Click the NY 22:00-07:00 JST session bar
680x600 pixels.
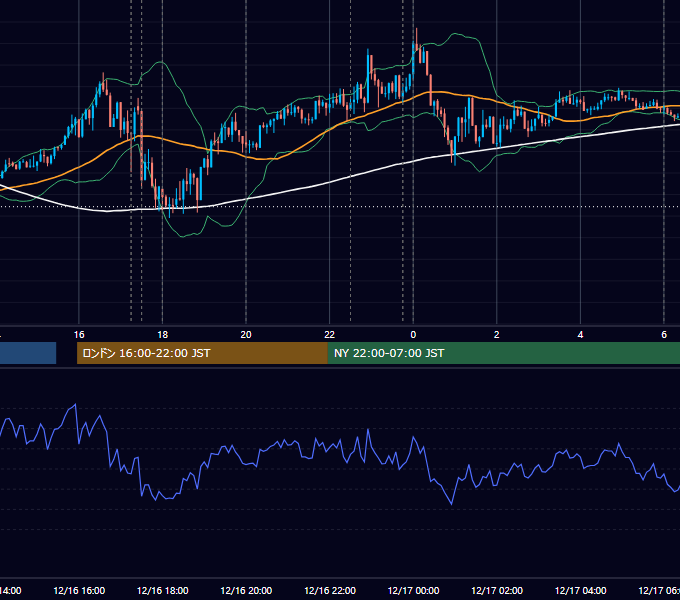pyautogui.click(x=503, y=353)
